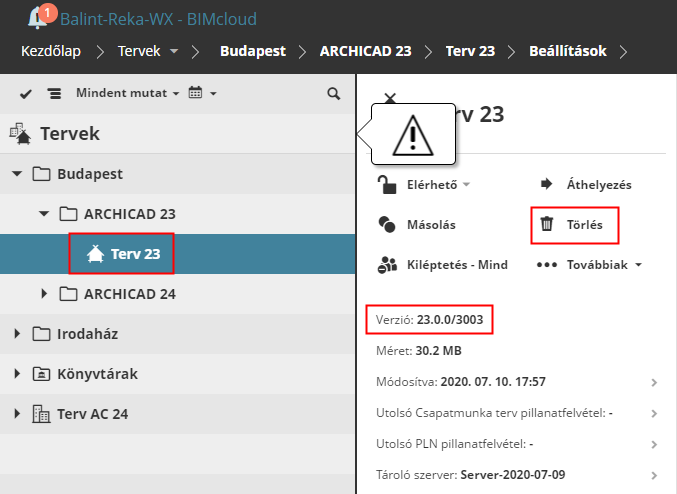Click the Terv 23 project house icon
The image size is (677, 494).
point(95,253)
